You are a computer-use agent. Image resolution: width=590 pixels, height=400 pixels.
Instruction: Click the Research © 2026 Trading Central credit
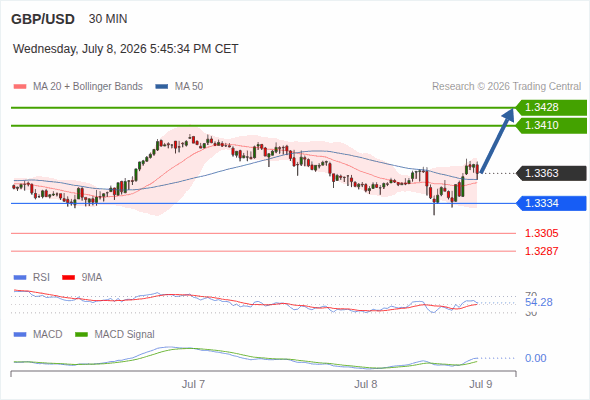click(x=506, y=87)
